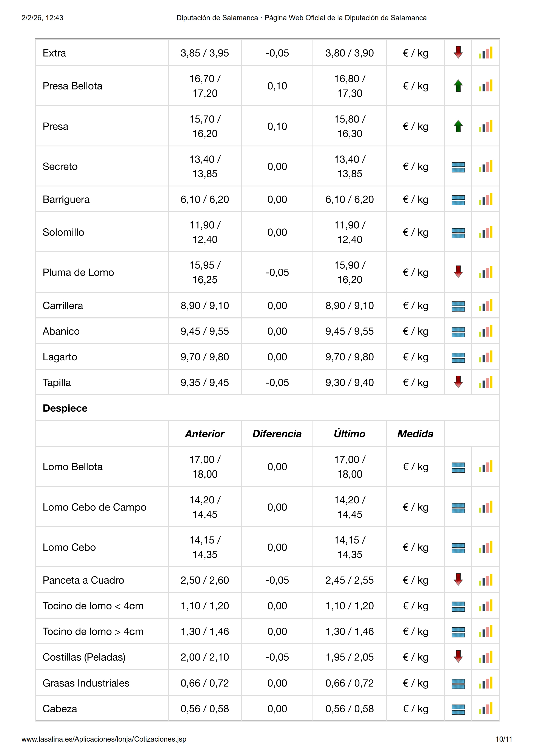
Task: Open the bar chart icon for Carrillera
Action: pos(485,306)
